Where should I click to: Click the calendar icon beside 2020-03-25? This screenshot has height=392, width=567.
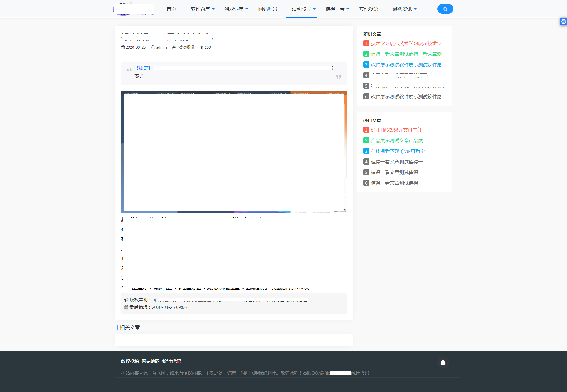tap(123, 47)
